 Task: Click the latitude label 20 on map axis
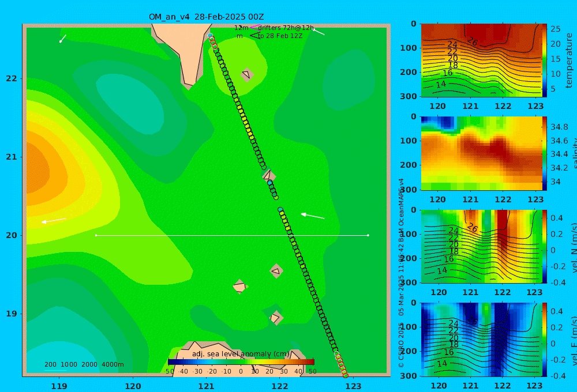point(12,235)
